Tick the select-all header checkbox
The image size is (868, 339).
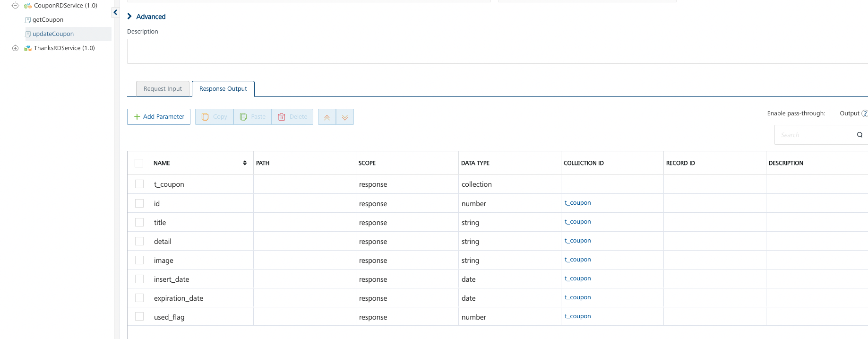pyautogui.click(x=139, y=163)
